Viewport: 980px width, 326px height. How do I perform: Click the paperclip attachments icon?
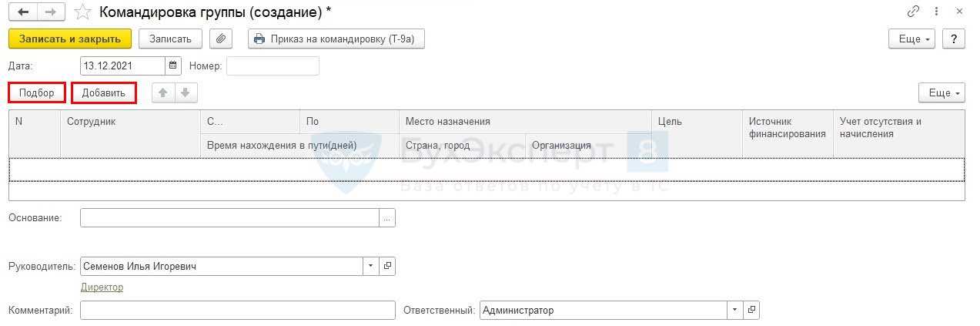pyautogui.click(x=221, y=39)
